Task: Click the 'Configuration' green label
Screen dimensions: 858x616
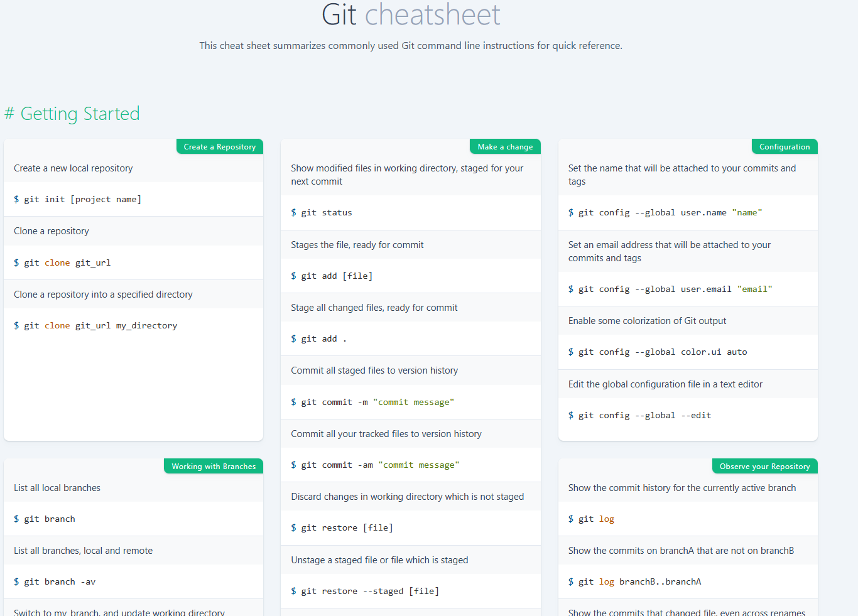Action: [784, 147]
